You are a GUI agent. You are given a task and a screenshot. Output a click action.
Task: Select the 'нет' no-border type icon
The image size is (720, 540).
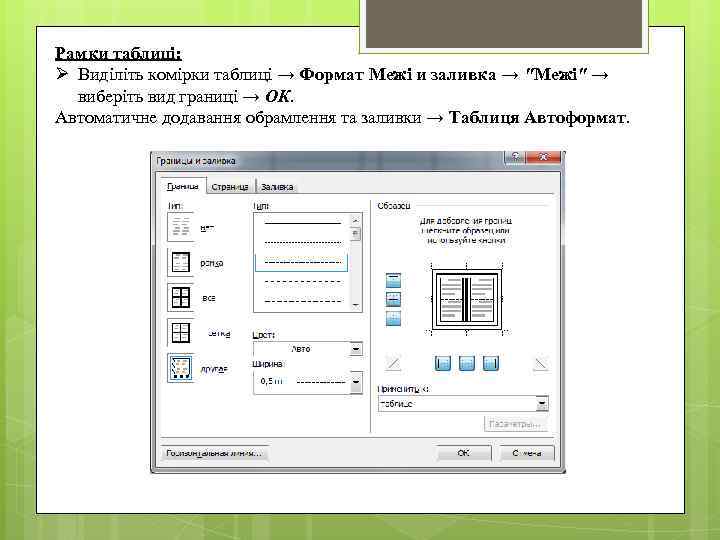point(180,227)
